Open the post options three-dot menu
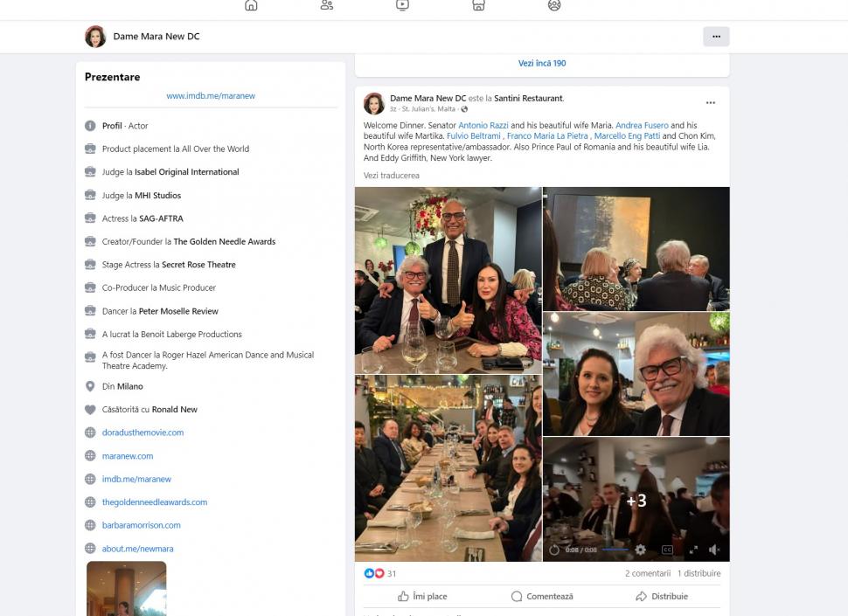 pos(711,103)
